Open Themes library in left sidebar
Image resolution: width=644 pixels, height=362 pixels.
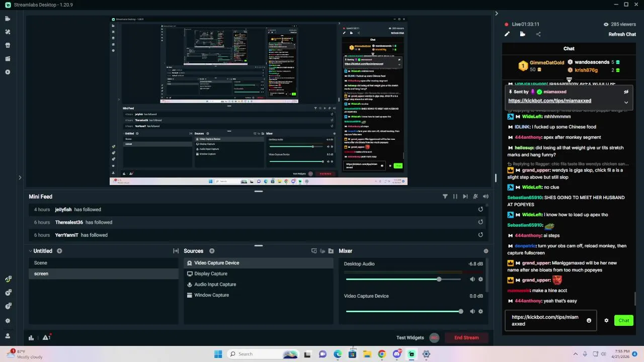point(8,32)
